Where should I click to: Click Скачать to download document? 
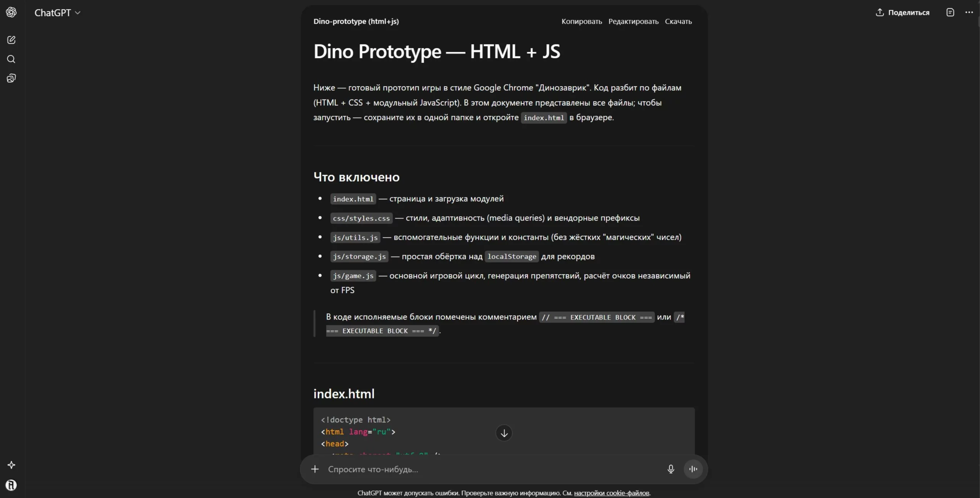678,21
